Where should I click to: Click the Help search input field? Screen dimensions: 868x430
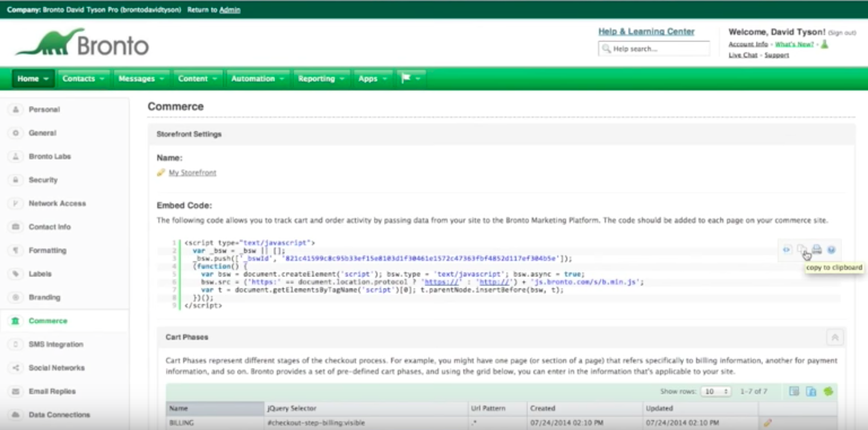654,49
